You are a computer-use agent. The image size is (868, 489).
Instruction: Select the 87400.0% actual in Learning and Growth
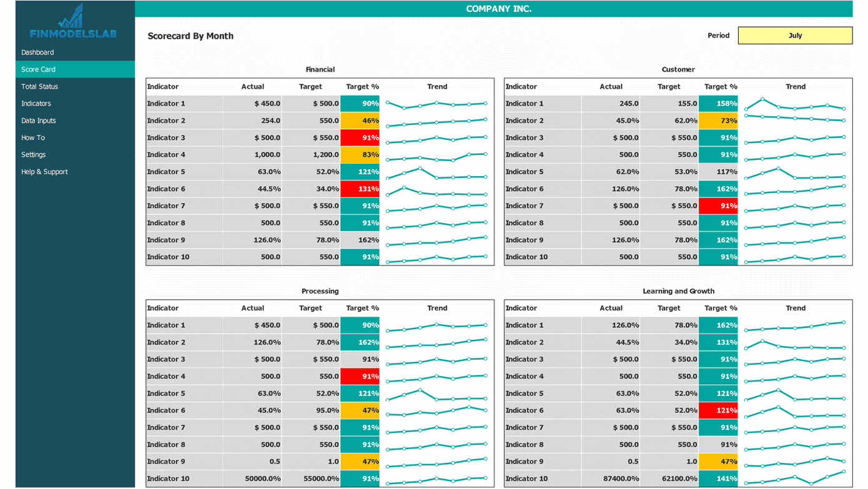(610, 479)
